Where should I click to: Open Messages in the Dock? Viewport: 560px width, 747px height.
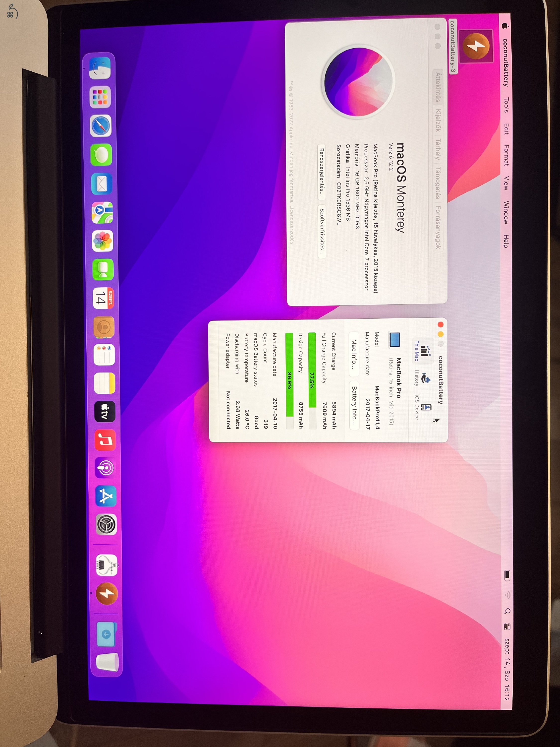(x=101, y=155)
